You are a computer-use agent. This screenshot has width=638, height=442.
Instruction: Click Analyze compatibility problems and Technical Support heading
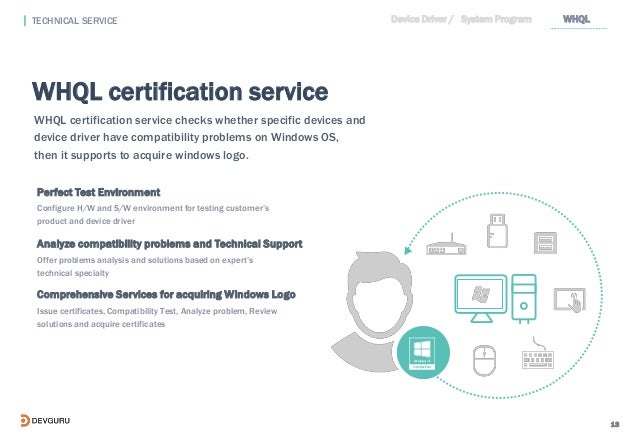tap(169, 244)
